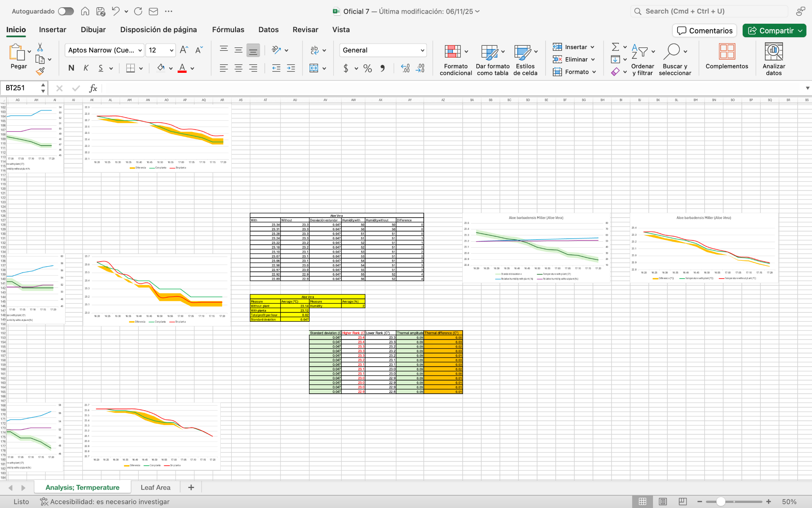Viewport: 812px width, 508px height.
Task: Open the Fórmulas ribbon tab
Action: (x=228, y=30)
